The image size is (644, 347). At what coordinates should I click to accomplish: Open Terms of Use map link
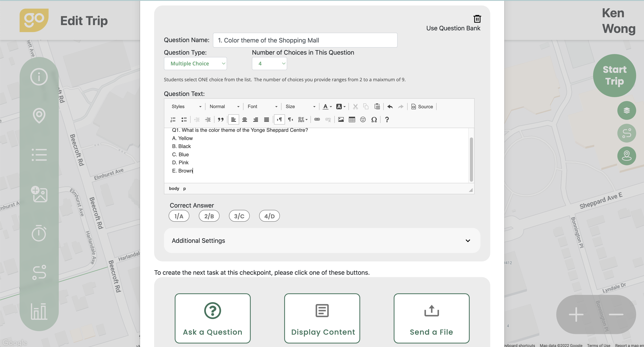coord(599,345)
